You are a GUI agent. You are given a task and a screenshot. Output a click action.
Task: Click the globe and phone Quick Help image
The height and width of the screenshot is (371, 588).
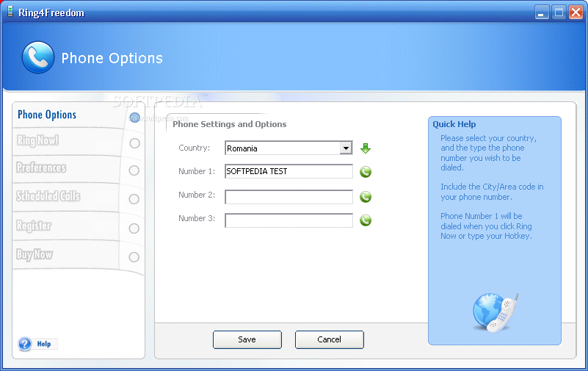click(x=495, y=313)
